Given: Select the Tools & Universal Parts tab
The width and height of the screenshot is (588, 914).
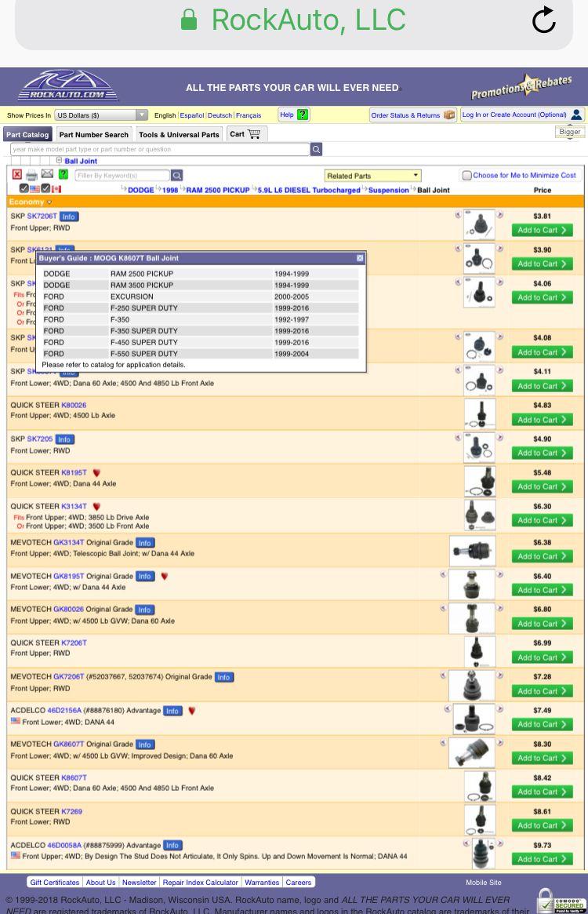Looking at the screenshot, I should click(179, 135).
